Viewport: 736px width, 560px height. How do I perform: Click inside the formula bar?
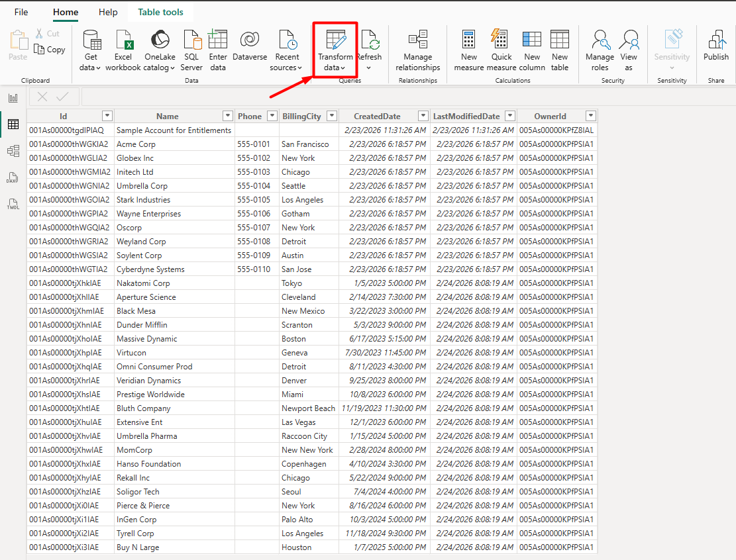tap(397, 97)
